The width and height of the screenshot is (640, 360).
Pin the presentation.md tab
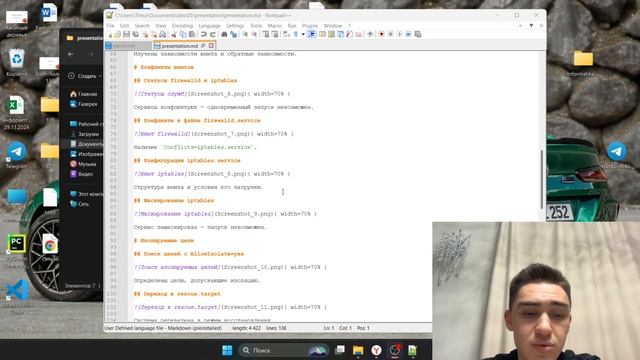click(x=203, y=46)
